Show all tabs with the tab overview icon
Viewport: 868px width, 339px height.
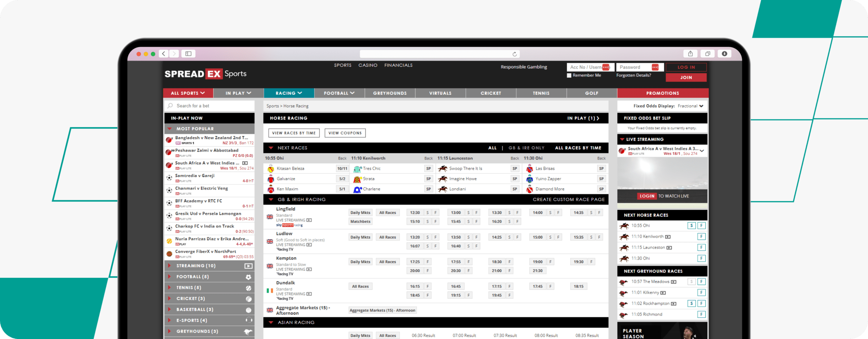click(708, 54)
